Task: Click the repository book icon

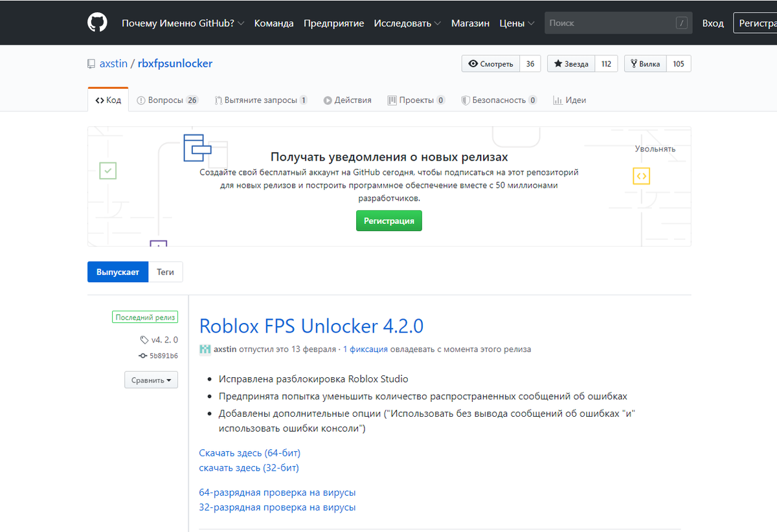Action: pyautogui.click(x=91, y=64)
